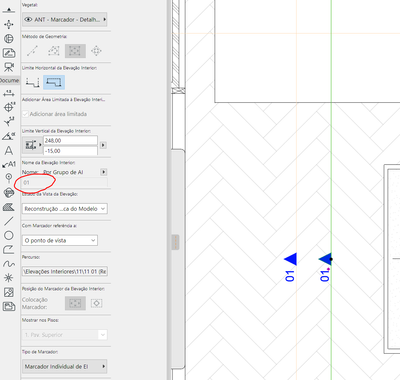The width and height of the screenshot is (400, 380).
Task: Toggle layer visibility eye for ANT - Marcador
Action: click(28, 20)
